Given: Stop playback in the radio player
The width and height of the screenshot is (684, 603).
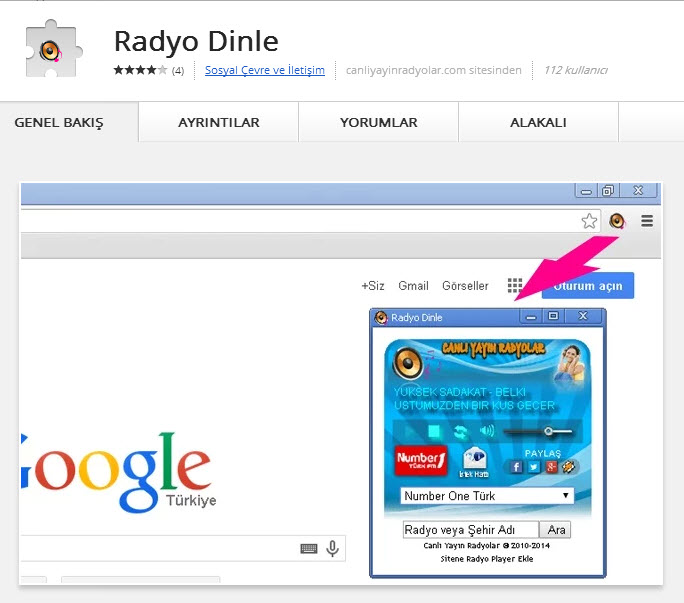Looking at the screenshot, I should [x=434, y=432].
